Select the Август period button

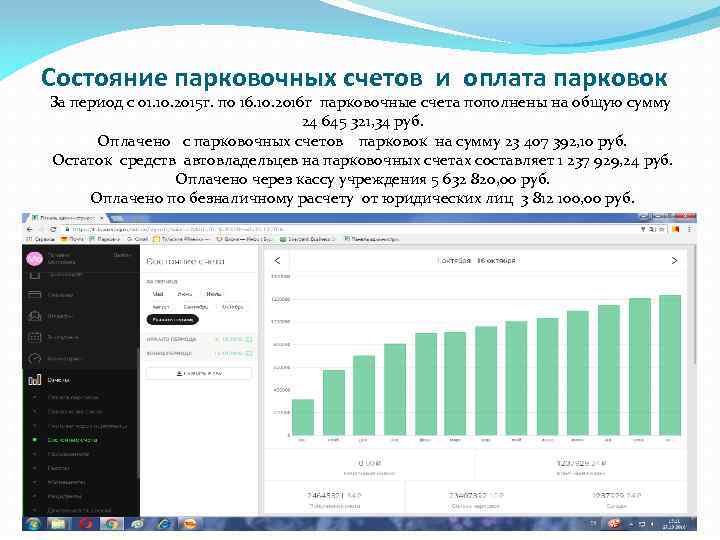tap(161, 307)
